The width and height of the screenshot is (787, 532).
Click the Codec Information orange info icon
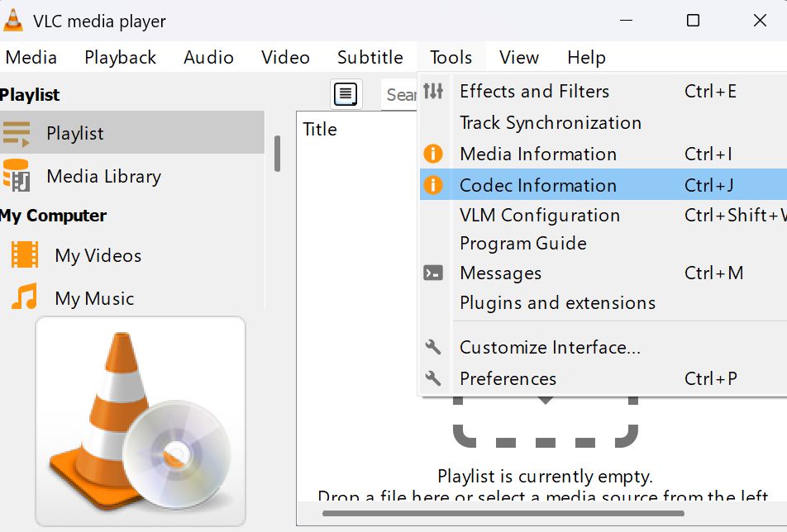click(433, 185)
